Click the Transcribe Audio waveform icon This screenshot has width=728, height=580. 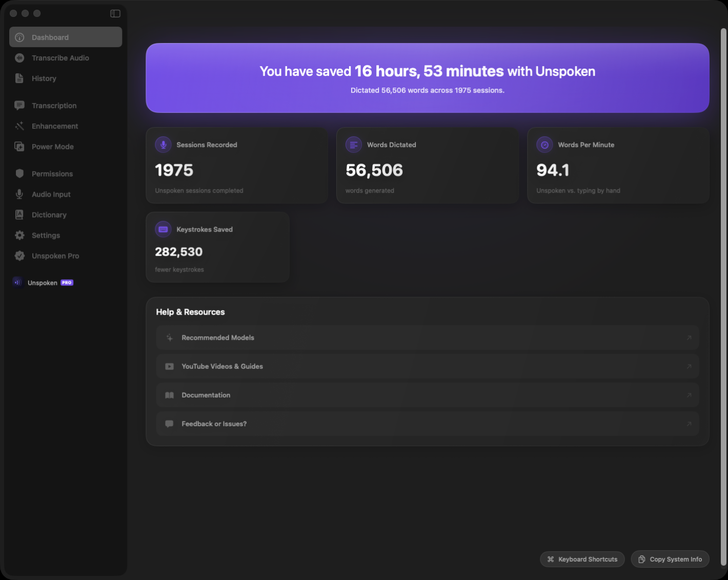pos(19,58)
